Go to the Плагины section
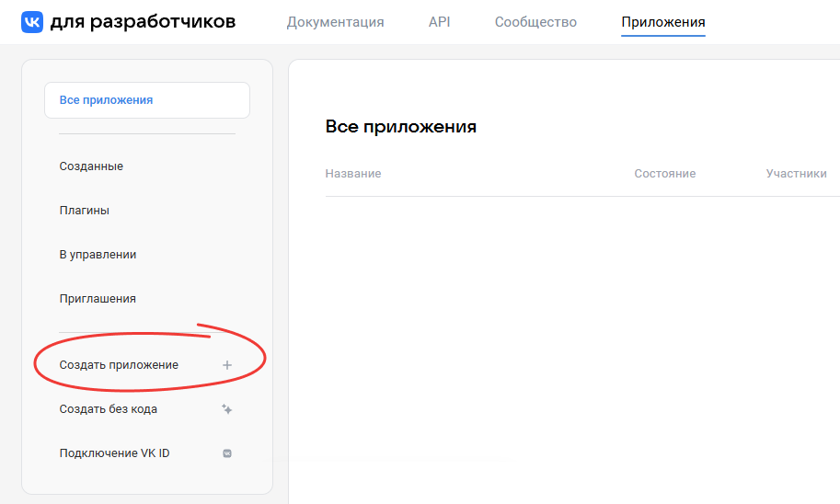840x504 pixels. [84, 211]
